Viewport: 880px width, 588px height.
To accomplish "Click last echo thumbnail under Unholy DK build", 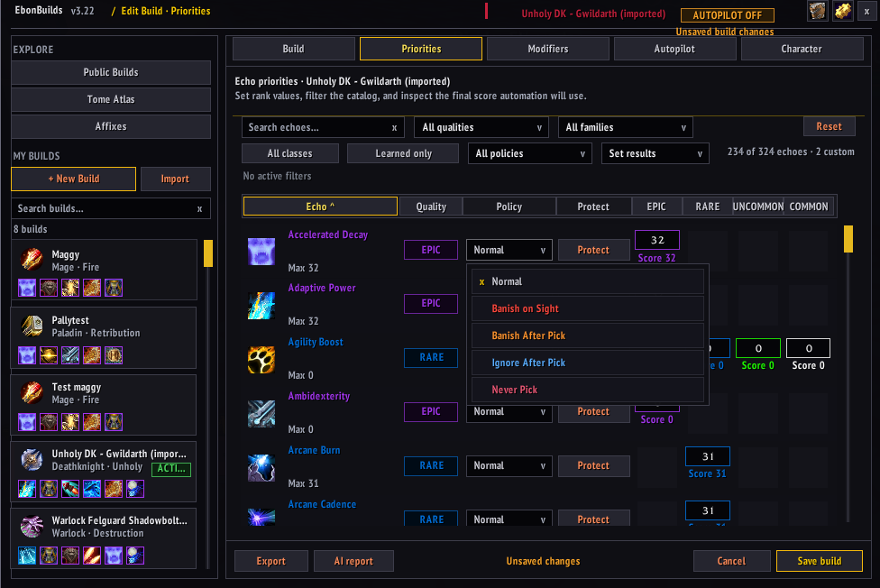I will 135,489.
